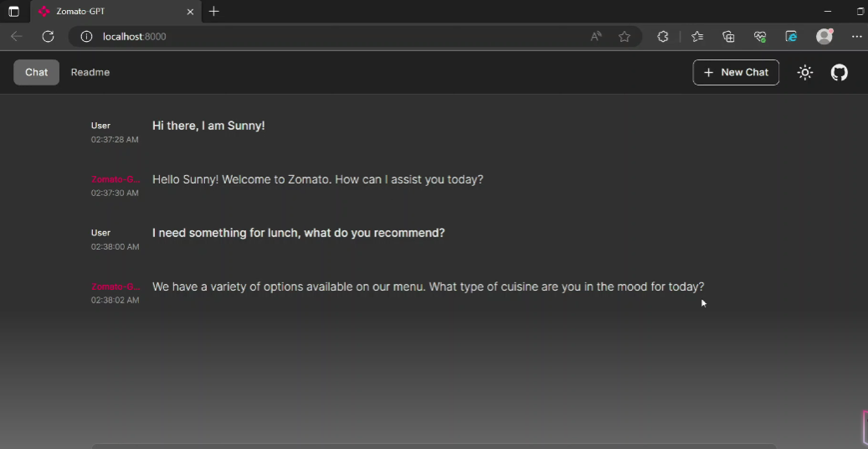The width and height of the screenshot is (868, 449).
Task: Toggle light/dark theme with sun icon
Action: (805, 73)
